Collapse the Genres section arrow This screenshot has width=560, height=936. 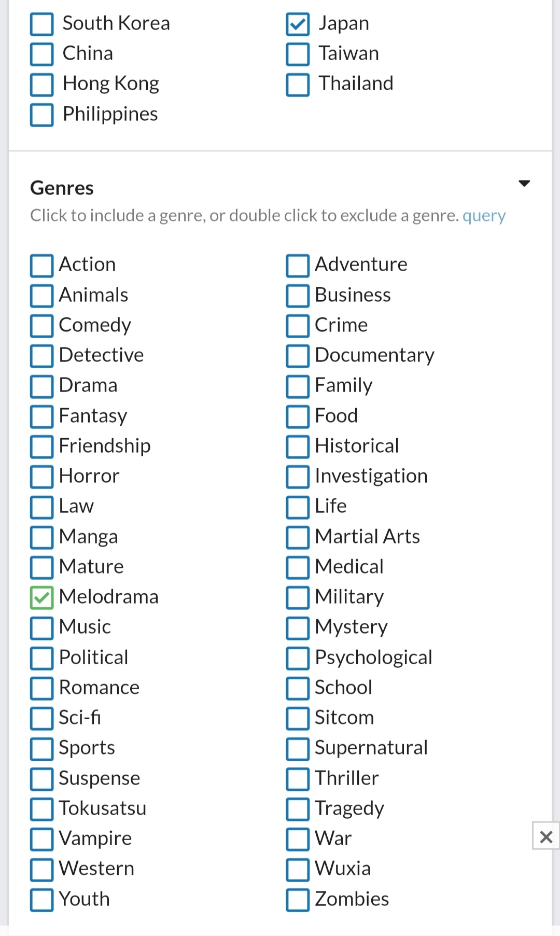pyautogui.click(x=524, y=184)
